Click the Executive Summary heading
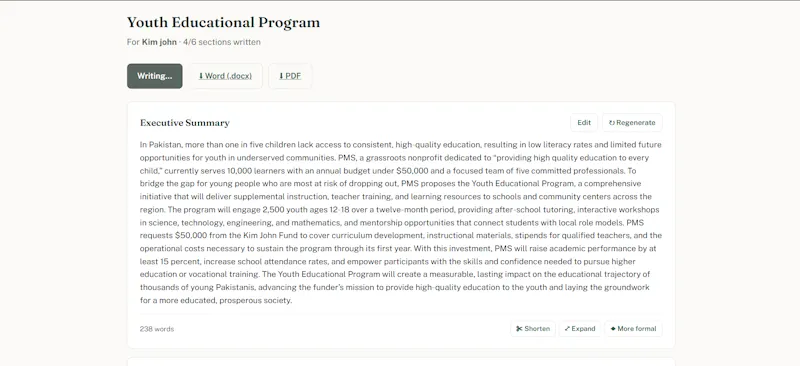 185,123
